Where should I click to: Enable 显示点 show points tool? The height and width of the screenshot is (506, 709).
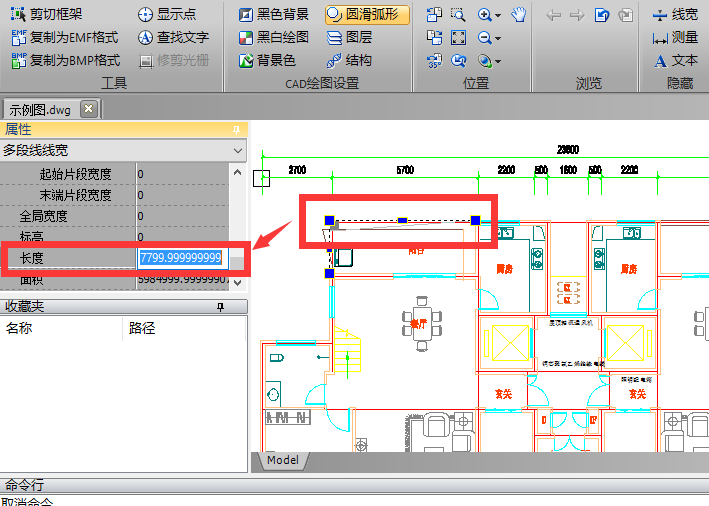(x=167, y=14)
